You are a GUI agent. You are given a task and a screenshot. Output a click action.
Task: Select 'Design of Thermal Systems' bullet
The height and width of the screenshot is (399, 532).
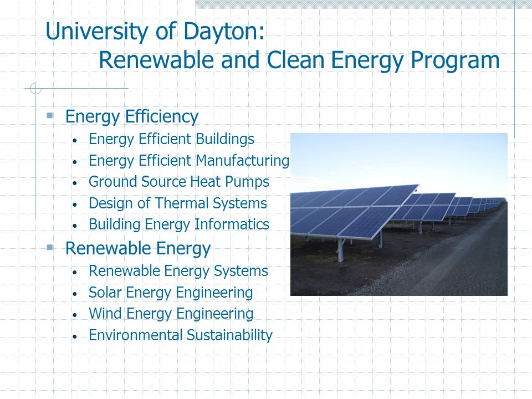(x=178, y=203)
